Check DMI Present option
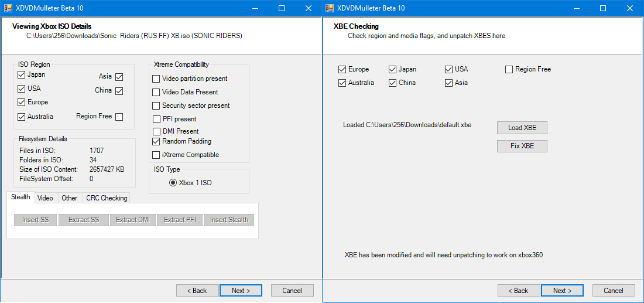The width and height of the screenshot is (644, 303). (x=156, y=131)
